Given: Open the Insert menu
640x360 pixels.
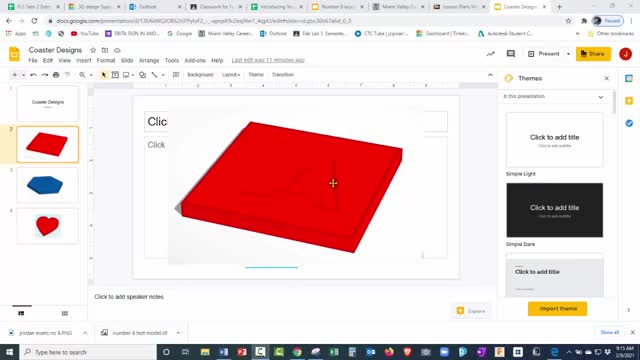Looking at the screenshot, I should (84, 60).
